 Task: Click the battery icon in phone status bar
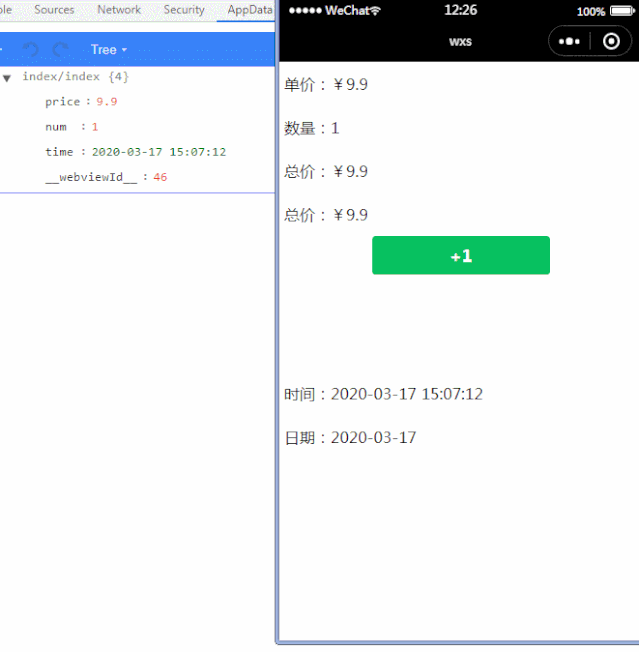pos(622,11)
